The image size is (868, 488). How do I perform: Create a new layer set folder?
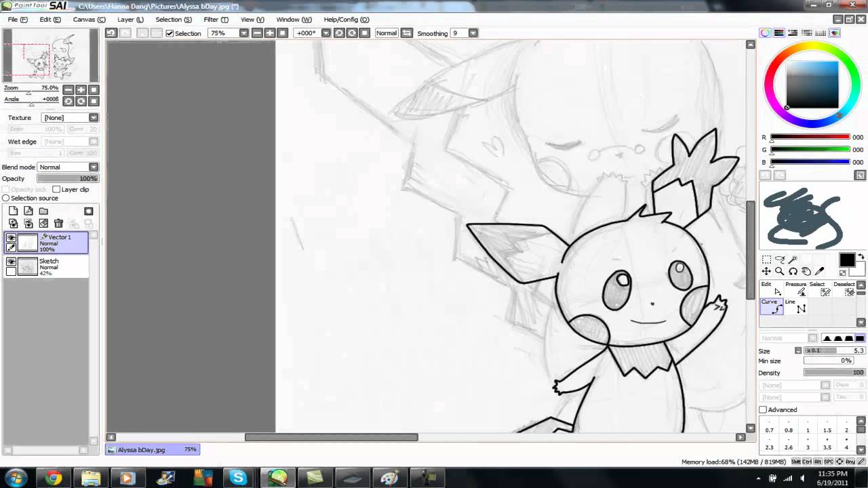pos(43,211)
